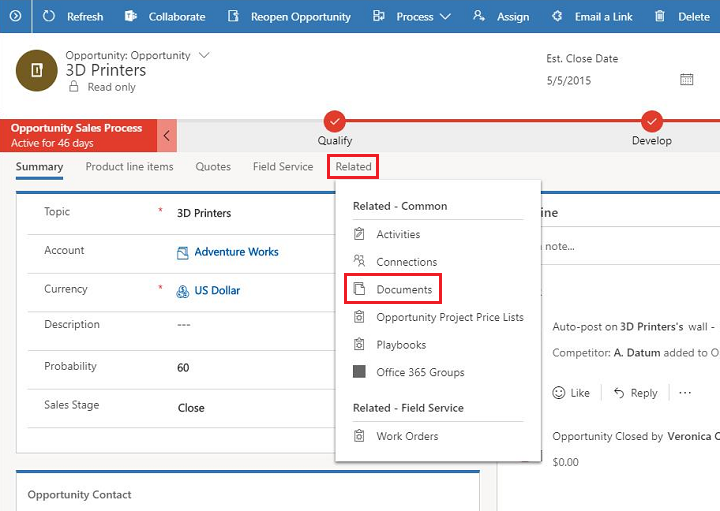Click the Delete command label
Screen dimensions: 720x511
(694, 17)
